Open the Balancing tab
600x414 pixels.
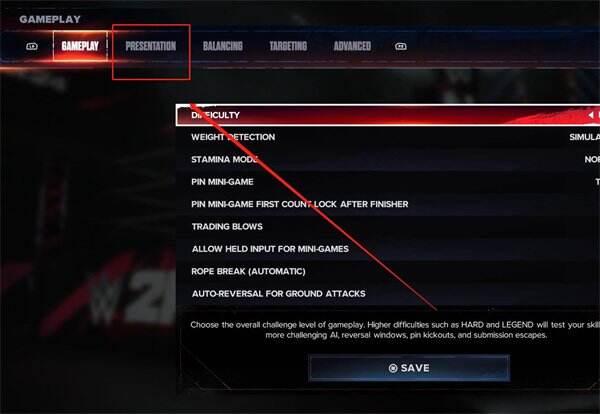(223, 46)
